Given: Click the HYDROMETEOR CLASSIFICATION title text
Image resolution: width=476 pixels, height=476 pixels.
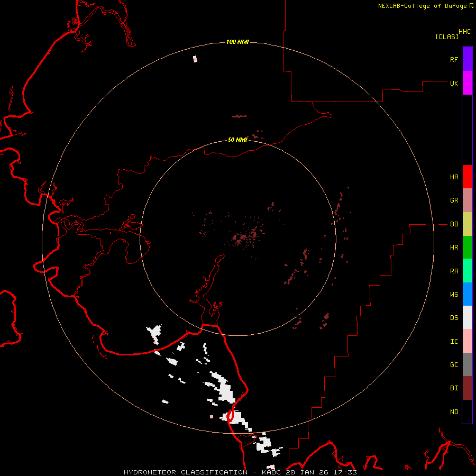Looking at the screenshot, I should [186, 472].
